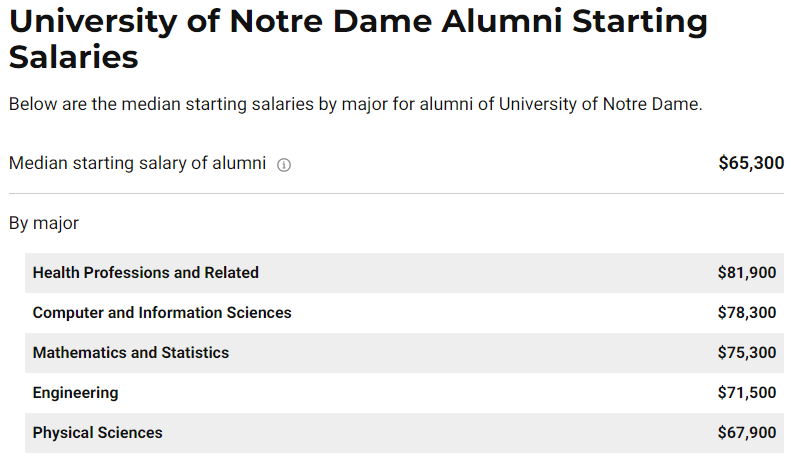Select the Health Professions and Related row
This screenshot has height=456, width=791.
coord(404,273)
